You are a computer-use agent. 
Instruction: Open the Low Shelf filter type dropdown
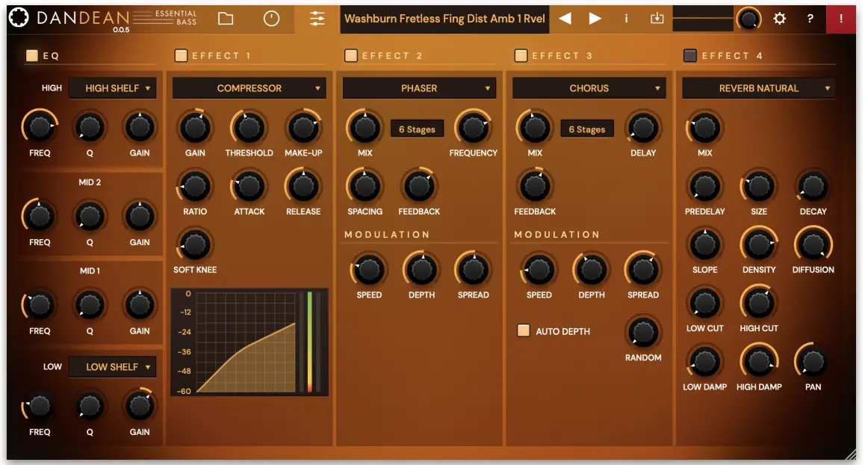pyautogui.click(x=113, y=366)
